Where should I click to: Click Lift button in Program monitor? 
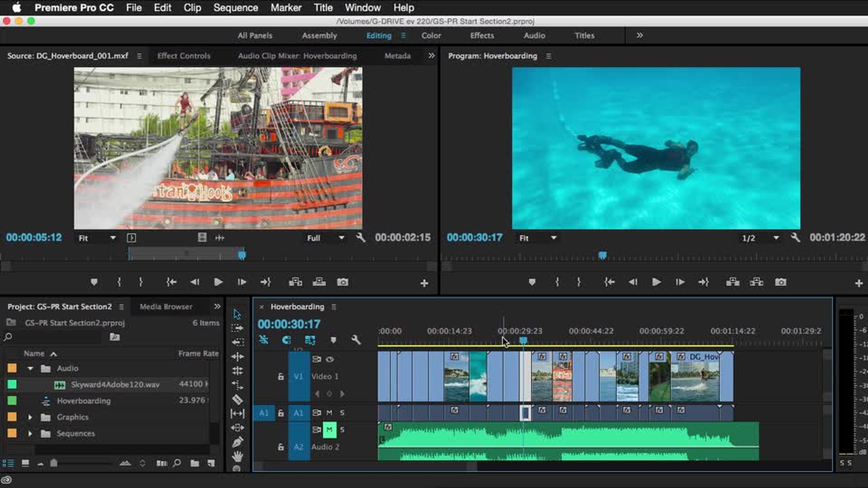point(733,282)
